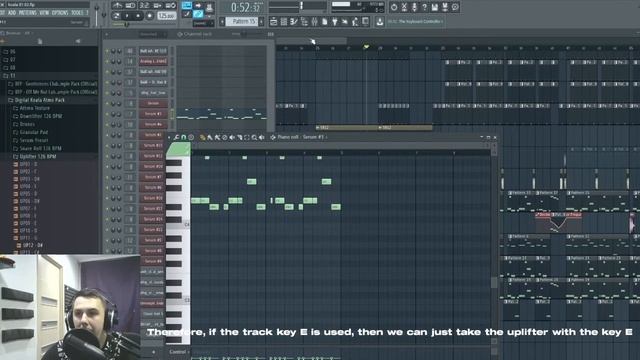
Task: Mute the Serum #6 channel green LED
Action: point(107,187)
